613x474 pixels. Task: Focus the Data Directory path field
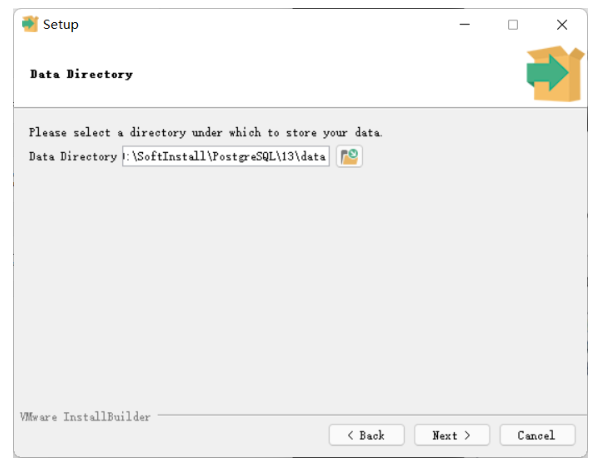click(x=226, y=156)
